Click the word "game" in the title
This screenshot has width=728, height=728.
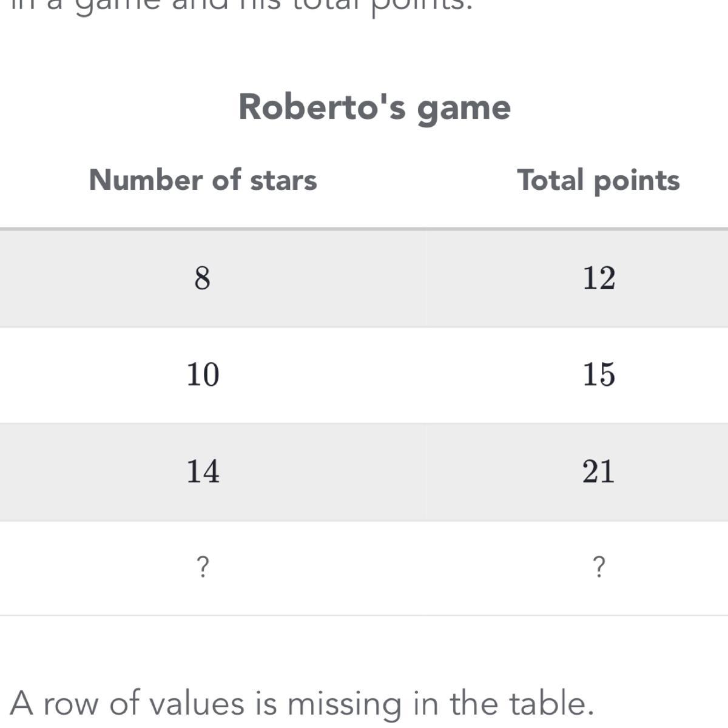click(x=464, y=108)
